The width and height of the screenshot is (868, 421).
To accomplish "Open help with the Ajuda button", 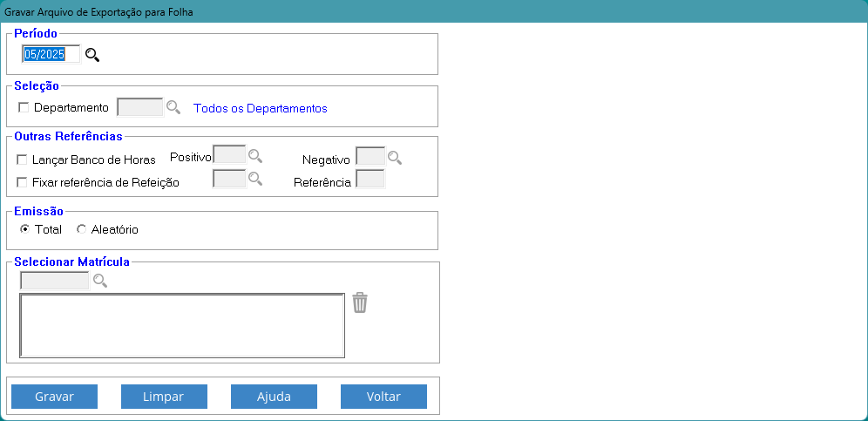I will click(274, 397).
